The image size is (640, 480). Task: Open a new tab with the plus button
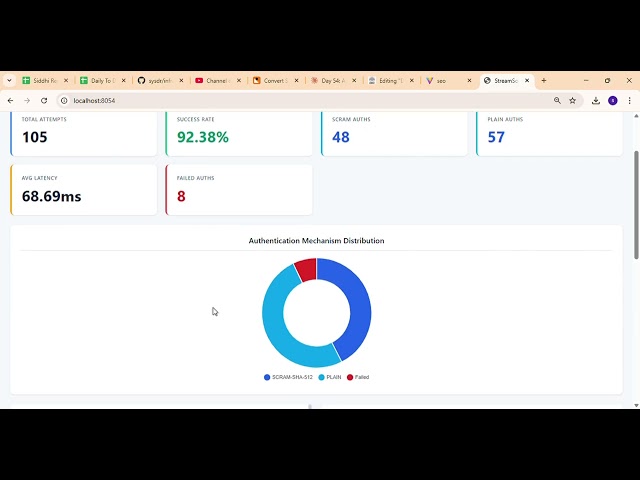(x=544, y=81)
